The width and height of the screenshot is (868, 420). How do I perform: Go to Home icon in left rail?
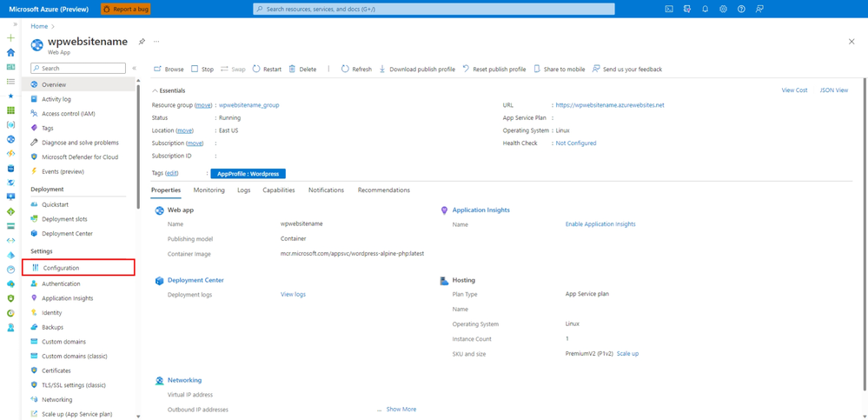(10, 53)
